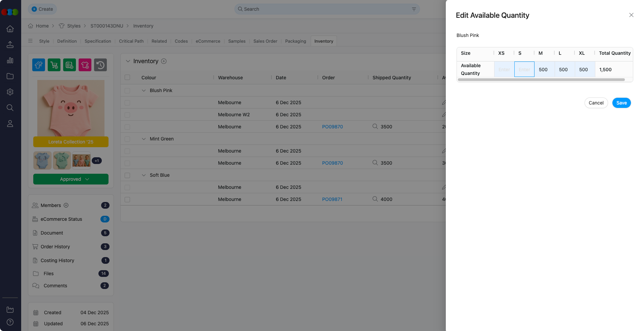Open the analytics bar chart sidebar icon
The height and width of the screenshot is (331, 644).
(10, 60)
